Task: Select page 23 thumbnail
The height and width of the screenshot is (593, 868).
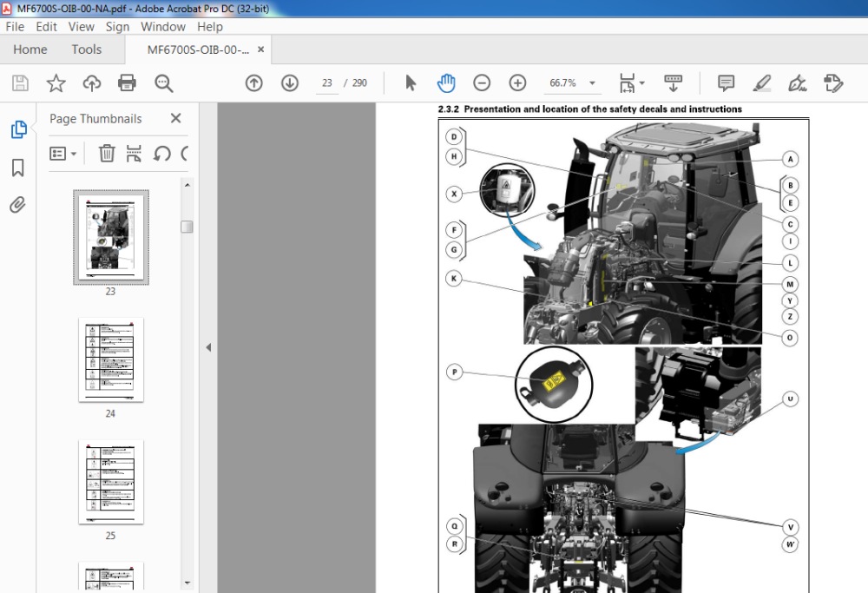Action: point(111,237)
